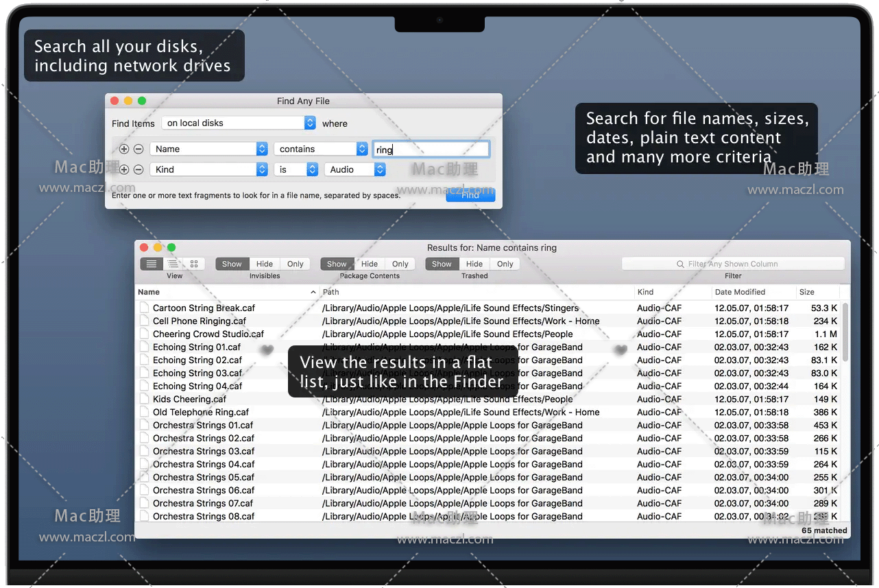Show only package contents
The height and width of the screenshot is (588, 879).
[400, 264]
